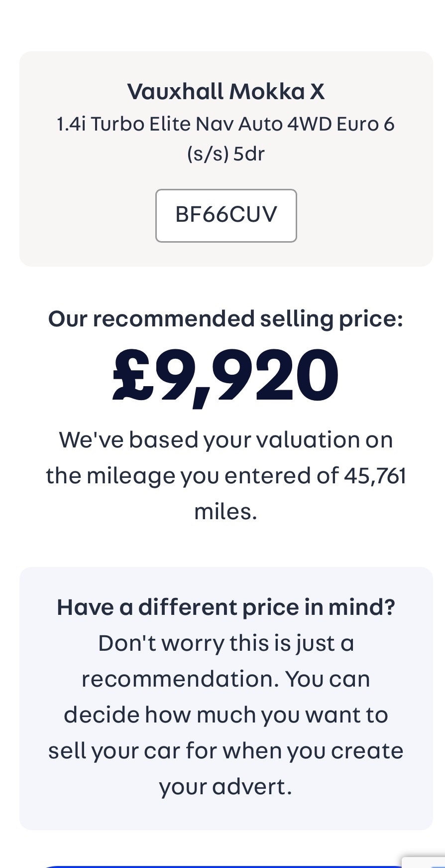
Task: Click the "your advert." closing text
Action: pos(225,787)
